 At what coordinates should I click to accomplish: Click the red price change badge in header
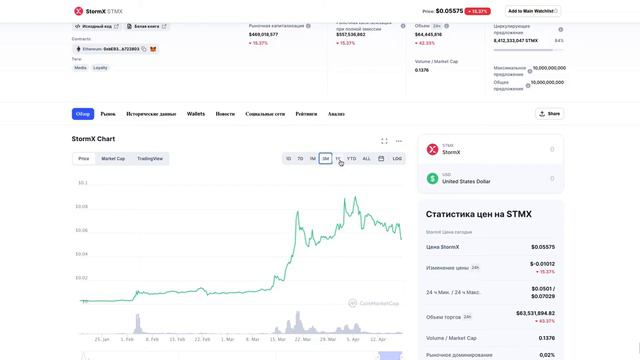pyautogui.click(x=478, y=11)
